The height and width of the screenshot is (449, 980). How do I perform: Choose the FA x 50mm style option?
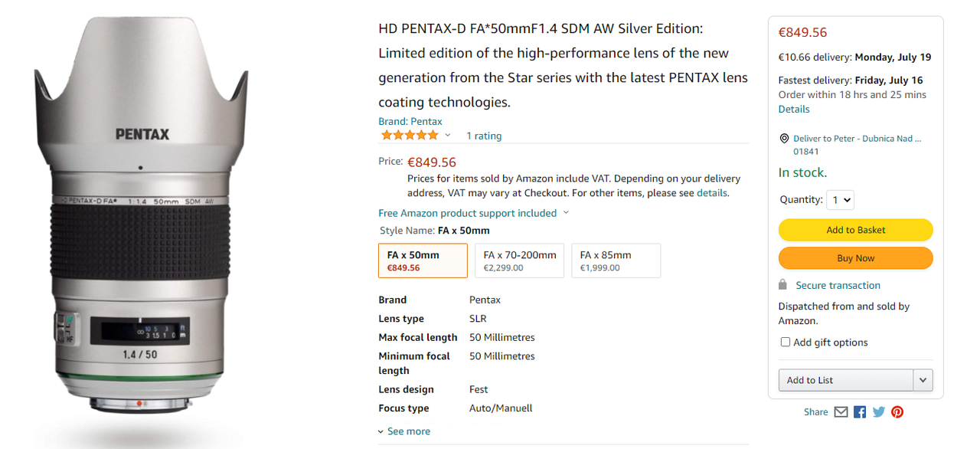[423, 261]
